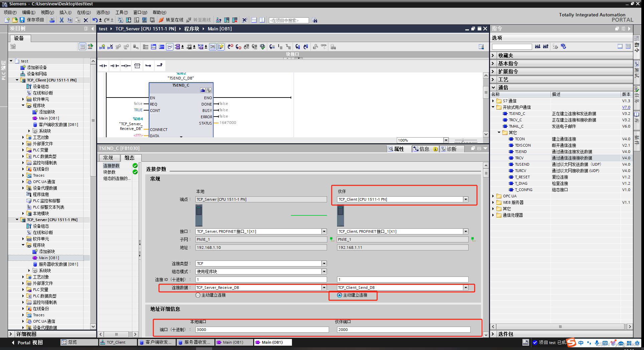Screen dimensions: 644x350
Task: Open the 在线(O) menu
Action: coord(84,12)
